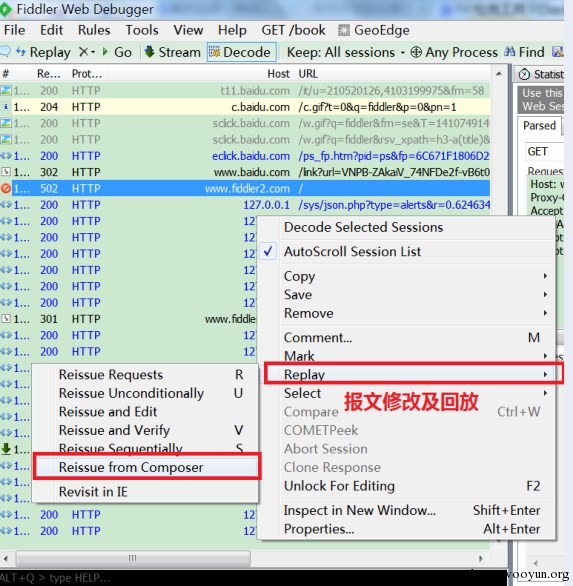Select Unlock For Editing menu entry

(x=339, y=486)
